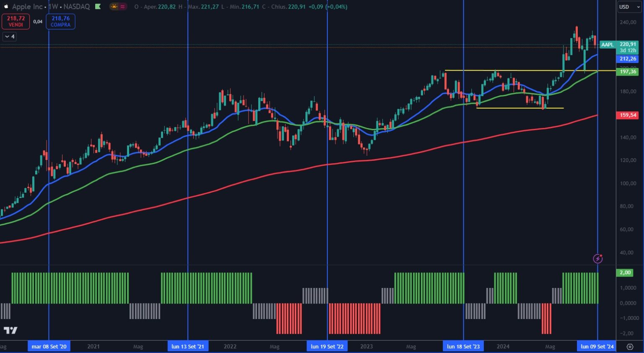Click the red moving average 159,54 label
This screenshot has width=644, height=353.
pyautogui.click(x=628, y=115)
